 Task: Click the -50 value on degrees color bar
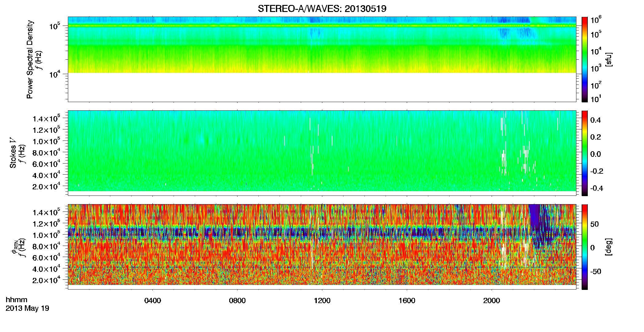[x=595, y=272]
